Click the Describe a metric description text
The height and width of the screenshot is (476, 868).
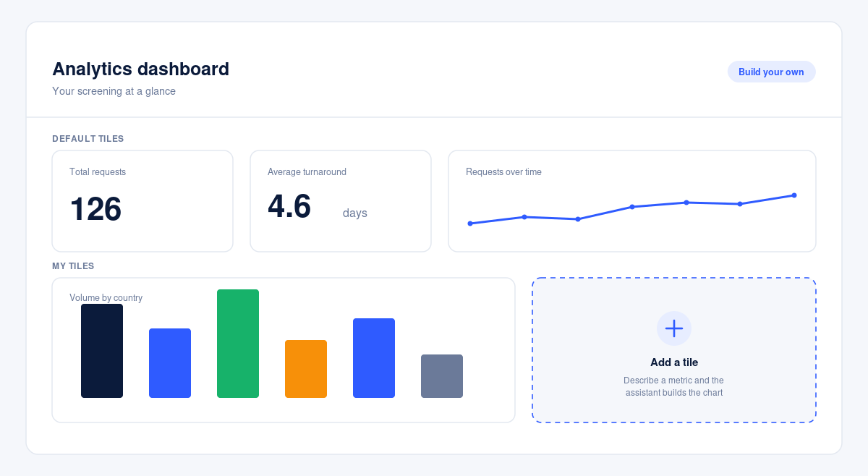coord(674,386)
